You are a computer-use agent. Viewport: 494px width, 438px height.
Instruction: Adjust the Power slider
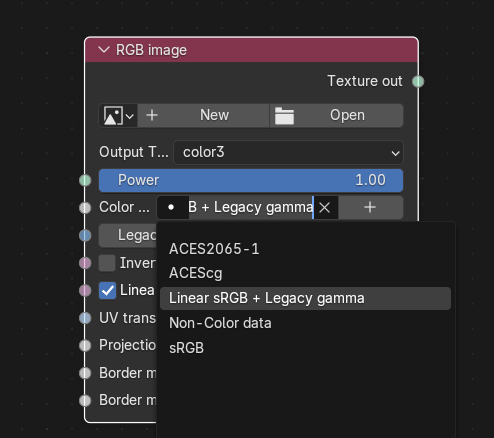pos(251,180)
